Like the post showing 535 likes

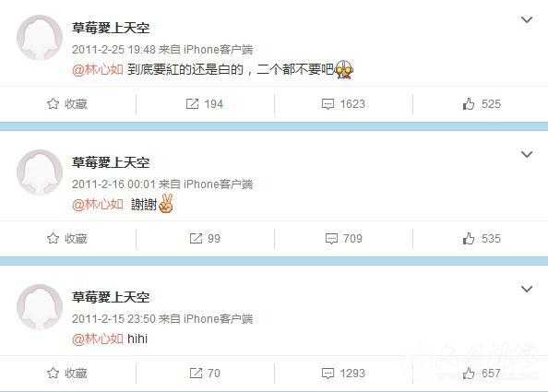tap(482, 238)
